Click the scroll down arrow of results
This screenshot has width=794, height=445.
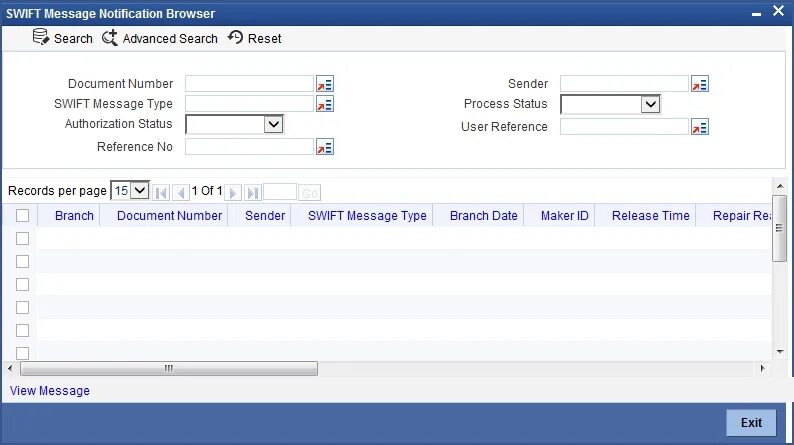[780, 351]
